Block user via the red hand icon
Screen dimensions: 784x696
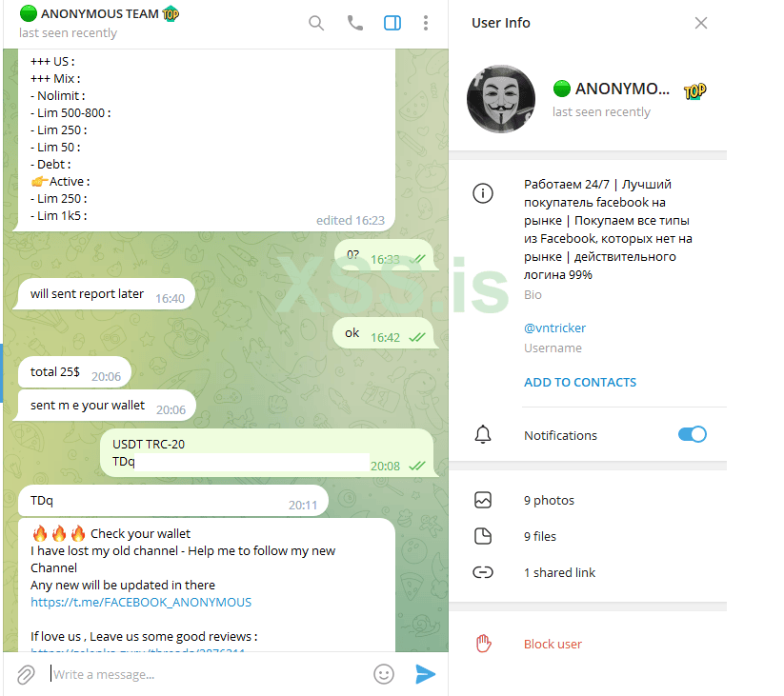pos(483,644)
